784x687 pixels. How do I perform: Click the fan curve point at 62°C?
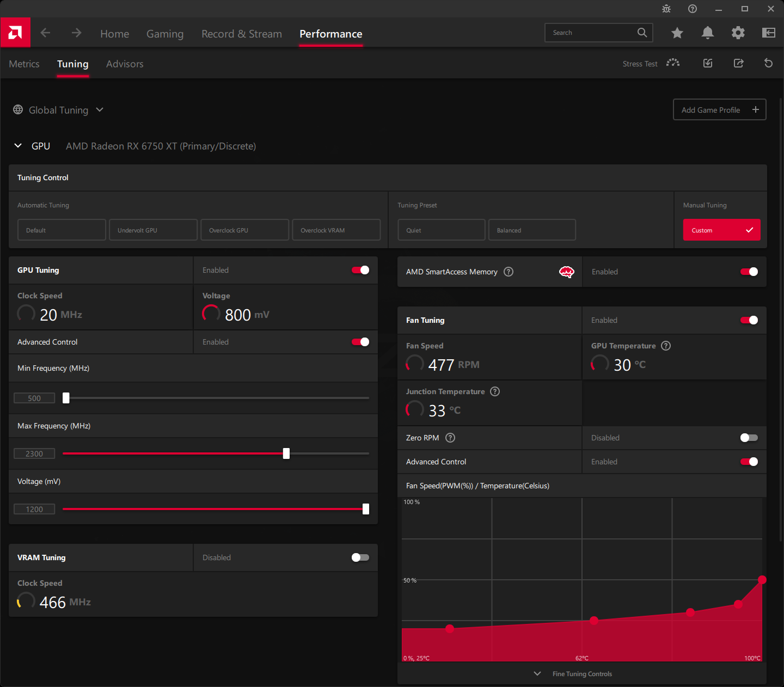coord(594,621)
